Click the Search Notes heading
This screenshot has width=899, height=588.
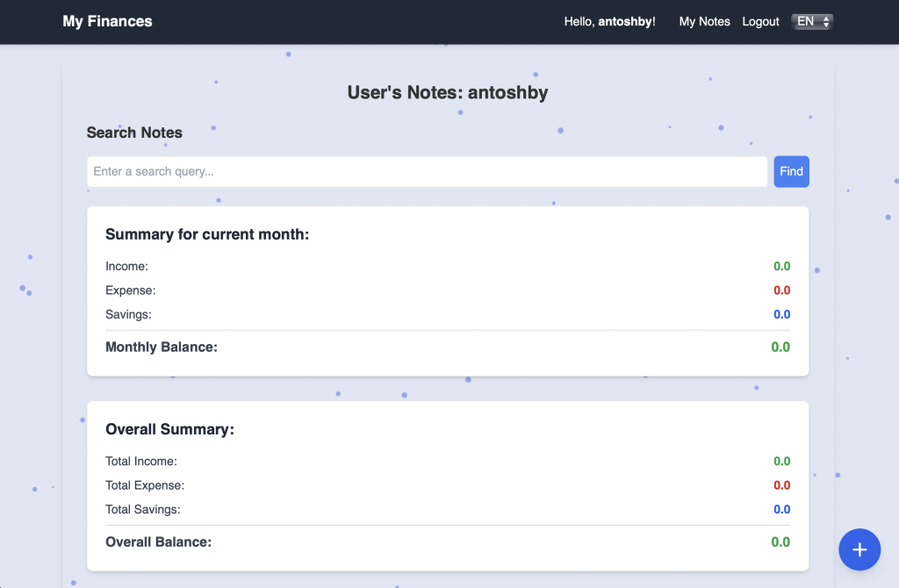point(134,133)
